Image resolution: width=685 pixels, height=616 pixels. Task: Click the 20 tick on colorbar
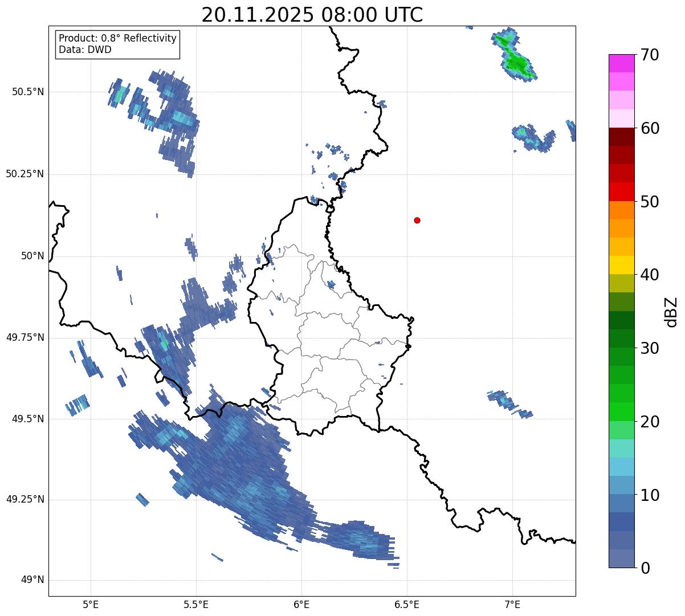pyautogui.click(x=649, y=422)
